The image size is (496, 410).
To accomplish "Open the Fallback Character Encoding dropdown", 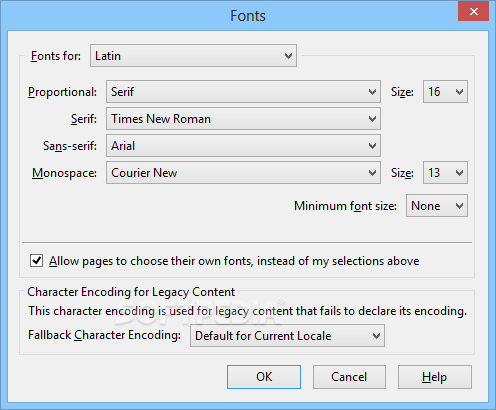I will [287, 335].
